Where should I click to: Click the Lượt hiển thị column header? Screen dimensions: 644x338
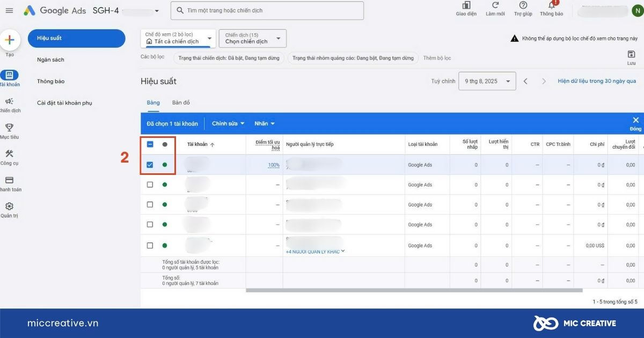(x=499, y=144)
